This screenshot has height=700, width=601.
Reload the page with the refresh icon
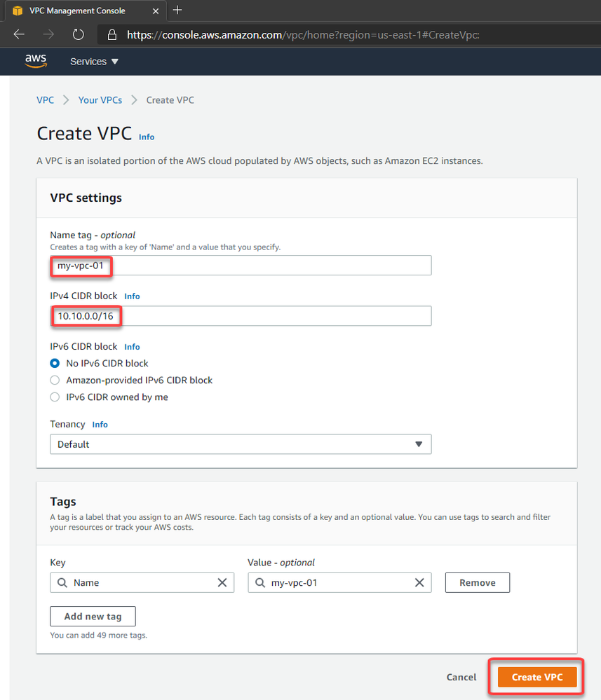[79, 34]
